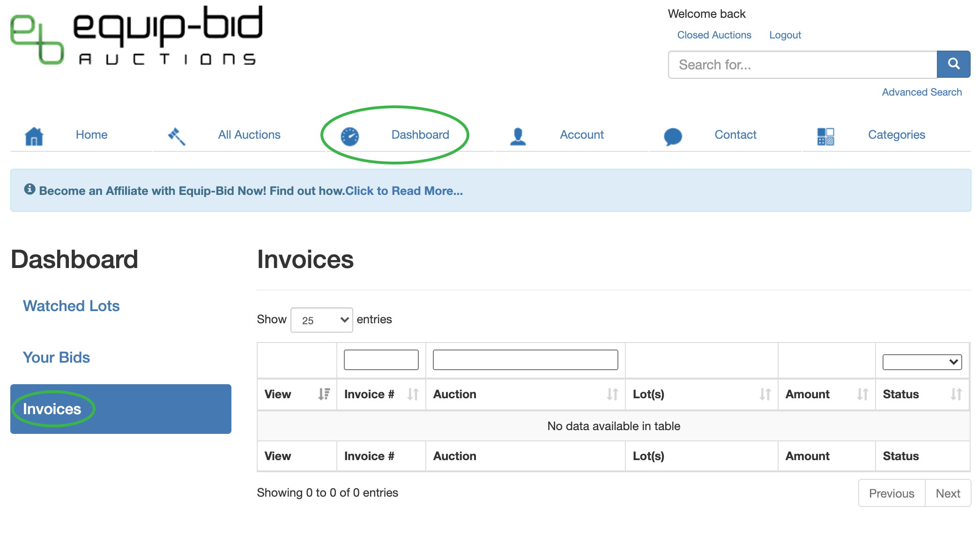Click the equip-bid auctions logo
Viewport: 980px width, 536px height.
pyautogui.click(x=136, y=36)
